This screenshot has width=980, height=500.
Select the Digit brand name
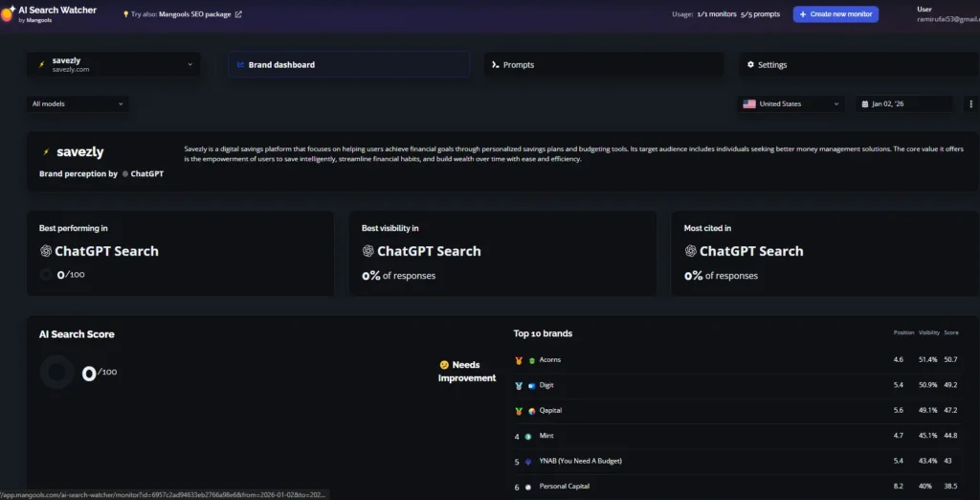(546, 385)
